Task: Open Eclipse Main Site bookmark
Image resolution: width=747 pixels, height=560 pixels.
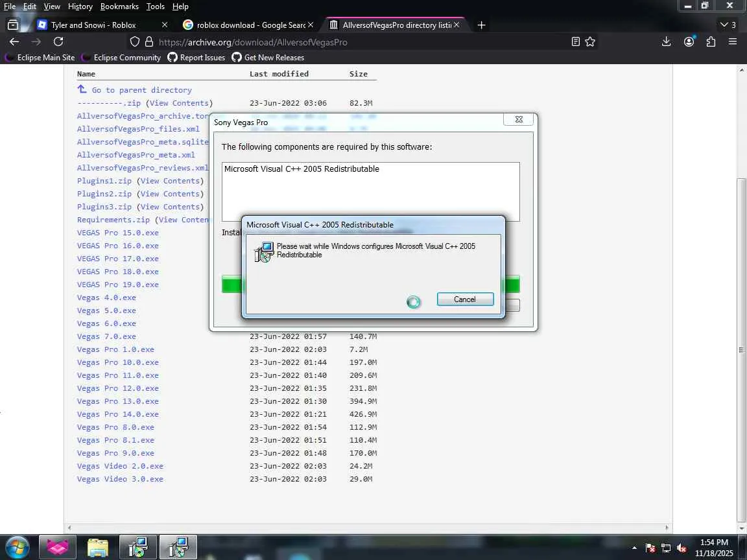Action: click(x=40, y=58)
